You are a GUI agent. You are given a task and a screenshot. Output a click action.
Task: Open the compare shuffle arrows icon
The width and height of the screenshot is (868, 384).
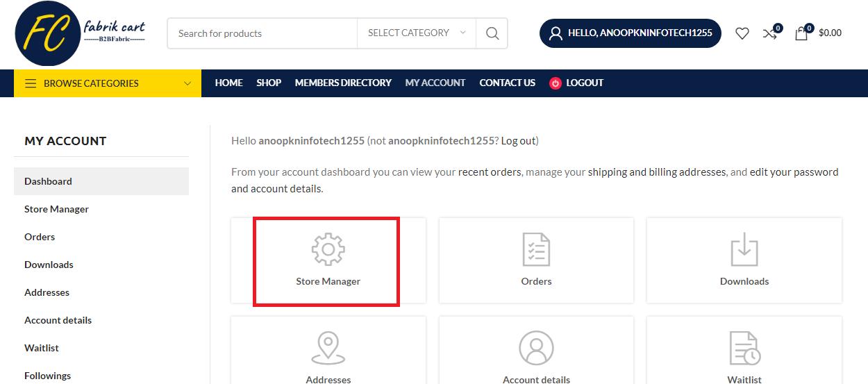tap(771, 33)
